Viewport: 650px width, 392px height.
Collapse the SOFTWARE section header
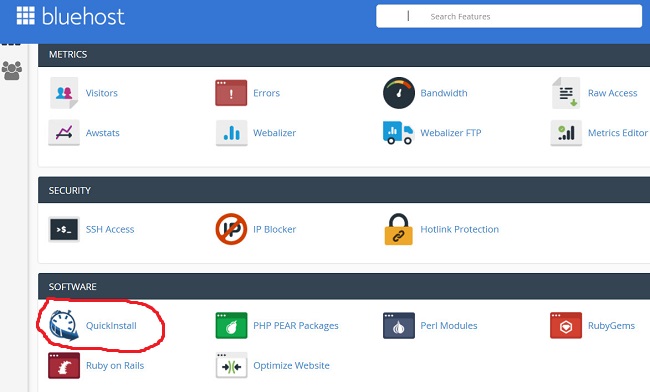tap(344, 286)
